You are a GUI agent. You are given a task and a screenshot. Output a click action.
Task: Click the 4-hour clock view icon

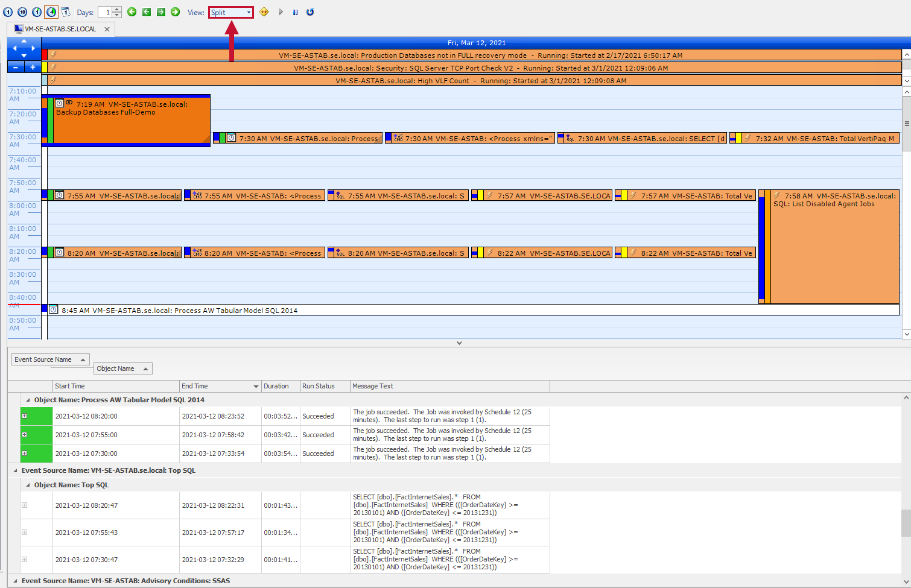(51, 12)
